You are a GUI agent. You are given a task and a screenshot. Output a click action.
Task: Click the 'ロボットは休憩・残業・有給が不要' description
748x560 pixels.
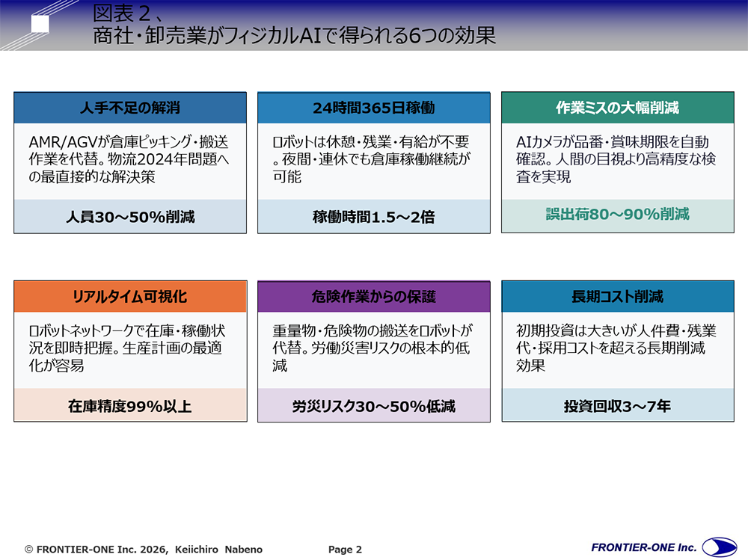(372, 159)
